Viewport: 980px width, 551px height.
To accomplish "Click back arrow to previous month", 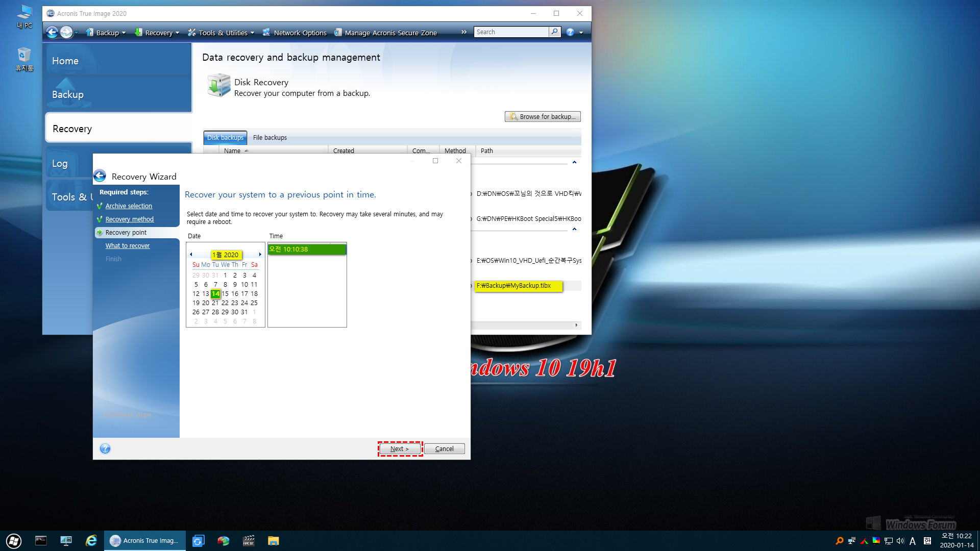I will click(190, 254).
